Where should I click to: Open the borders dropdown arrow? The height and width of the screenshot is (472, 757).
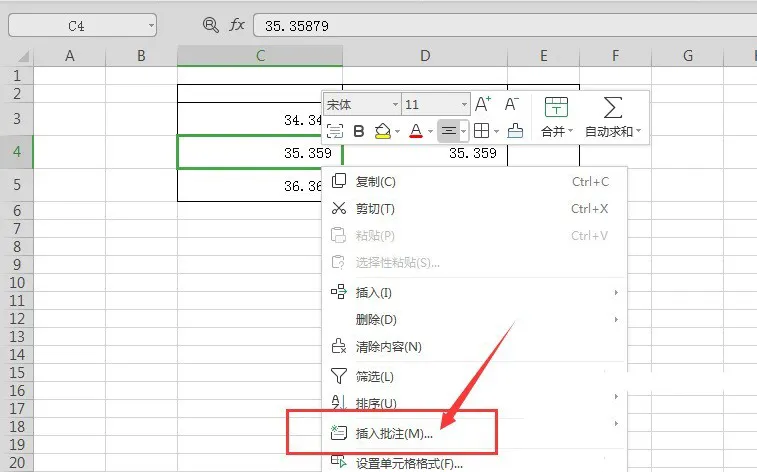tap(496, 131)
